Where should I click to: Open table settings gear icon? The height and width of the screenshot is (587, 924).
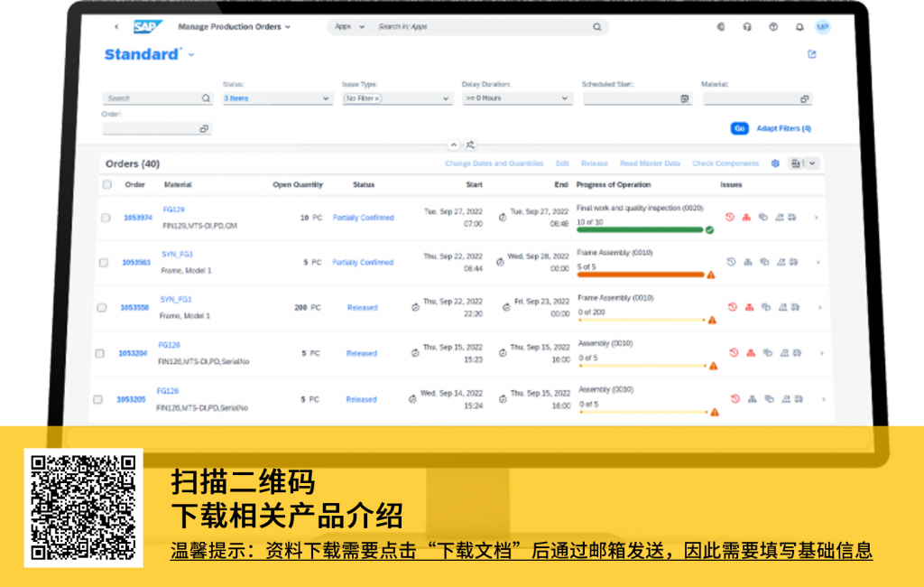click(774, 163)
